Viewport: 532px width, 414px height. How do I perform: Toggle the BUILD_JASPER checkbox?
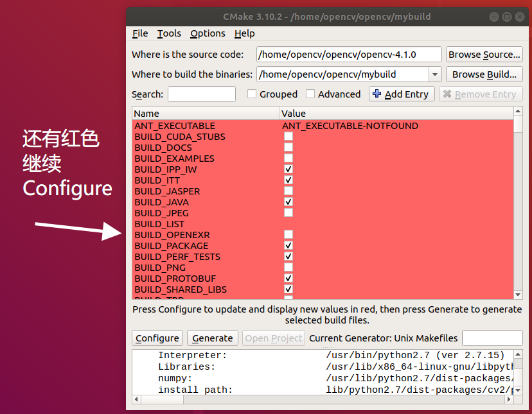point(288,191)
